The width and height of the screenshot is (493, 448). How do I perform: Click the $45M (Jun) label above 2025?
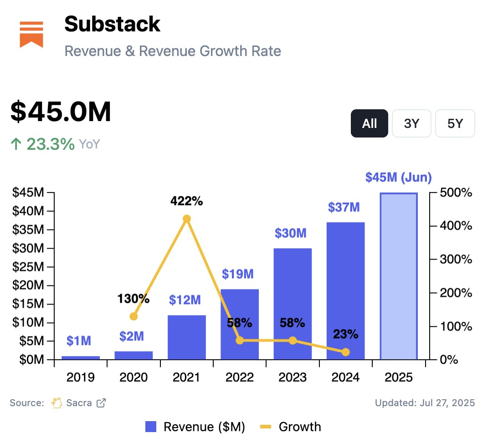tap(398, 178)
